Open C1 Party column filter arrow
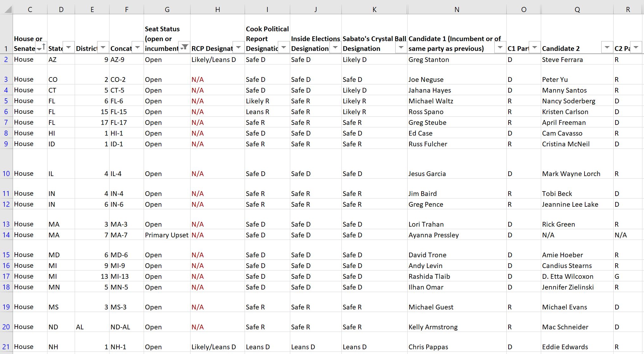644x354 pixels. coord(535,48)
